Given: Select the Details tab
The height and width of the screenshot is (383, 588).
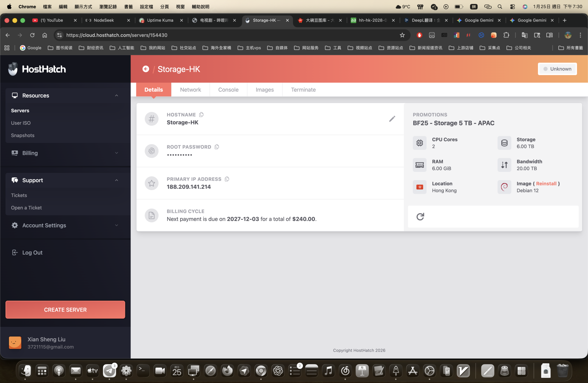Looking at the screenshot, I should click(x=153, y=90).
